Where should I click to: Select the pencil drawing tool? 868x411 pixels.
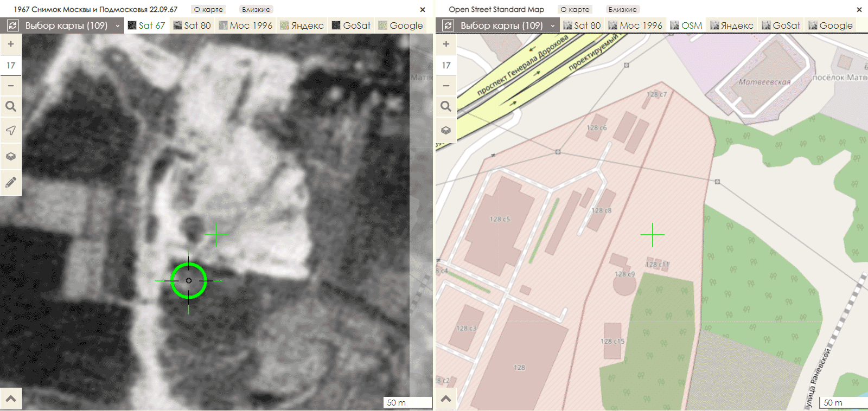point(11,182)
